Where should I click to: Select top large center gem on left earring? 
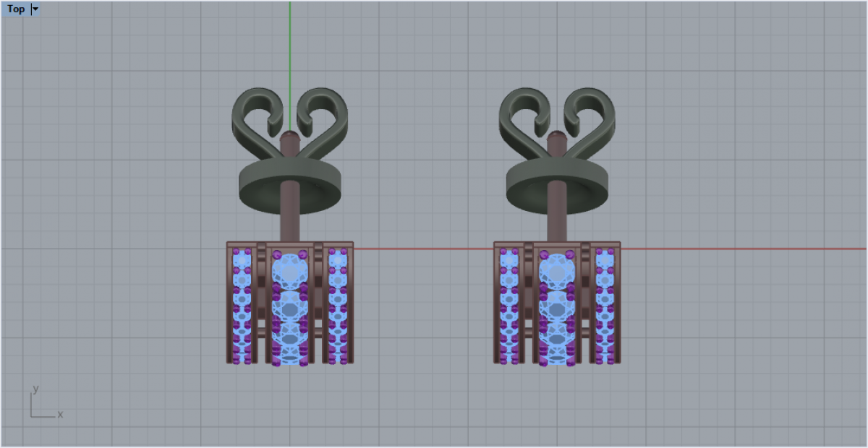289,272
